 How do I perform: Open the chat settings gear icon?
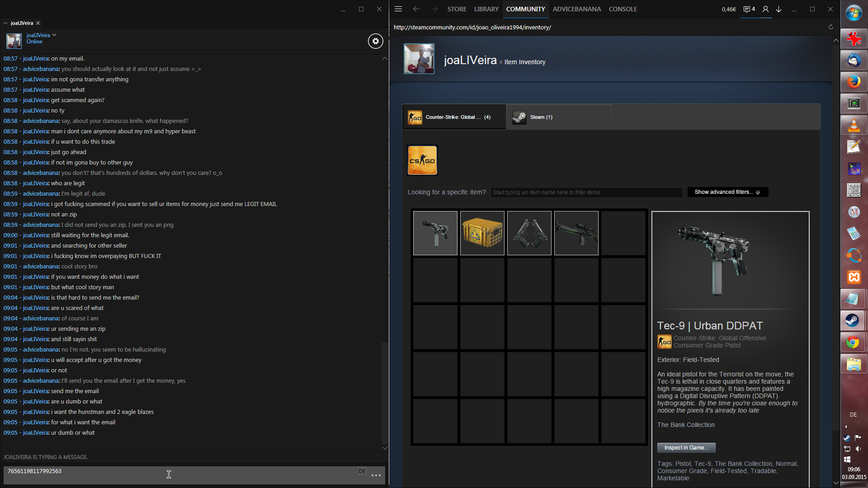(375, 41)
